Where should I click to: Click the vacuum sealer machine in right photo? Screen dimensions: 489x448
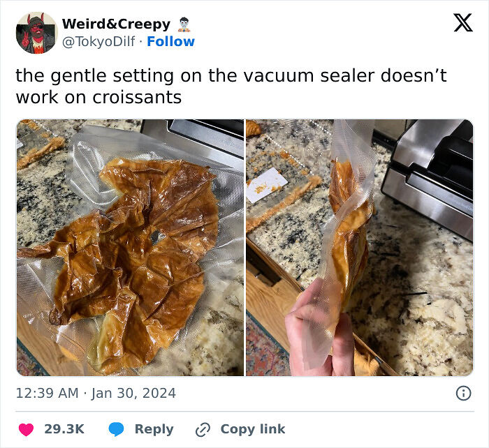[x=429, y=176]
